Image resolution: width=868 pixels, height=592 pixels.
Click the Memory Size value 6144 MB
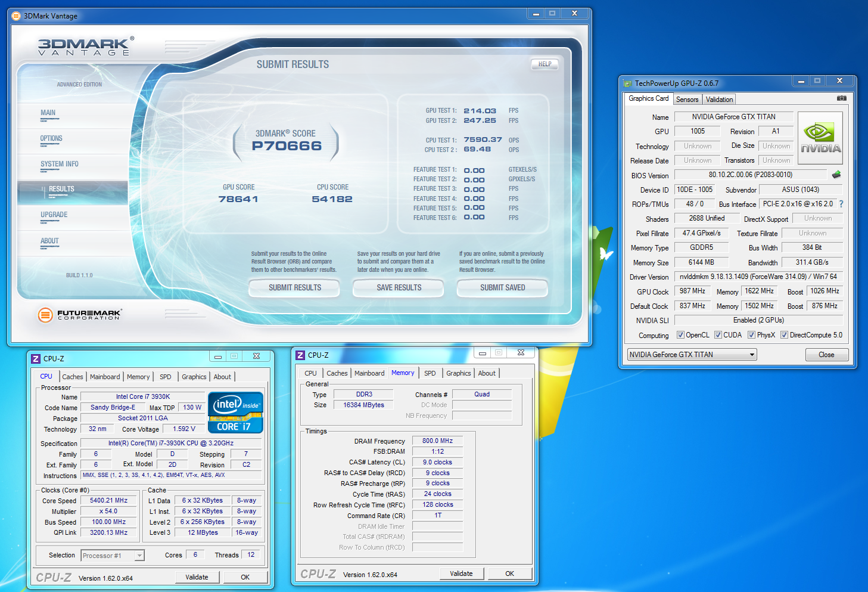click(x=702, y=262)
